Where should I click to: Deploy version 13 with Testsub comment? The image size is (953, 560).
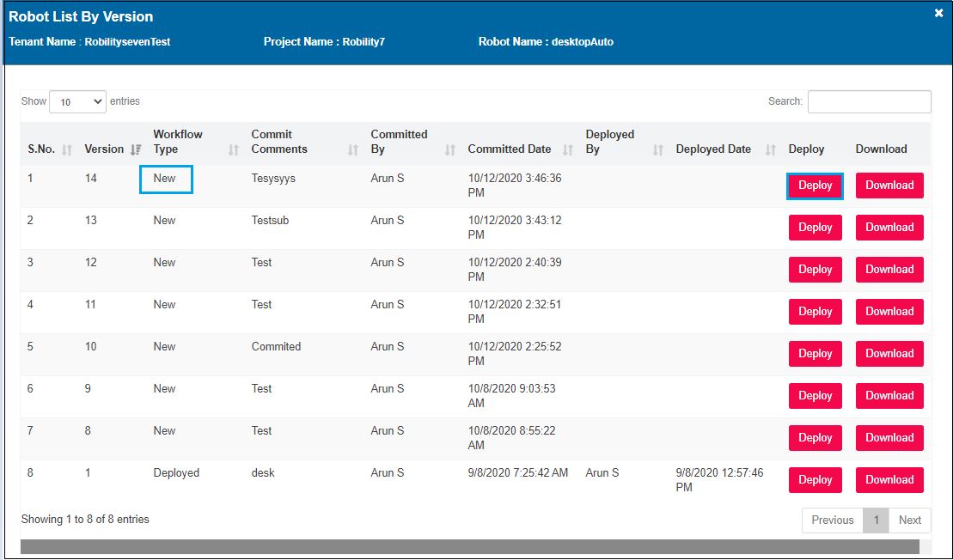coord(815,228)
